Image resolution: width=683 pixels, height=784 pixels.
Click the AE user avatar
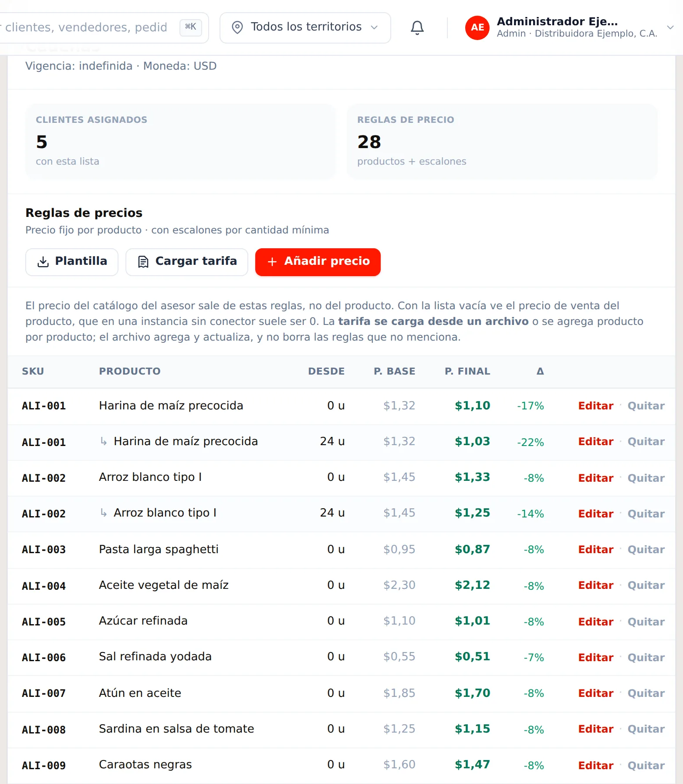click(x=477, y=27)
